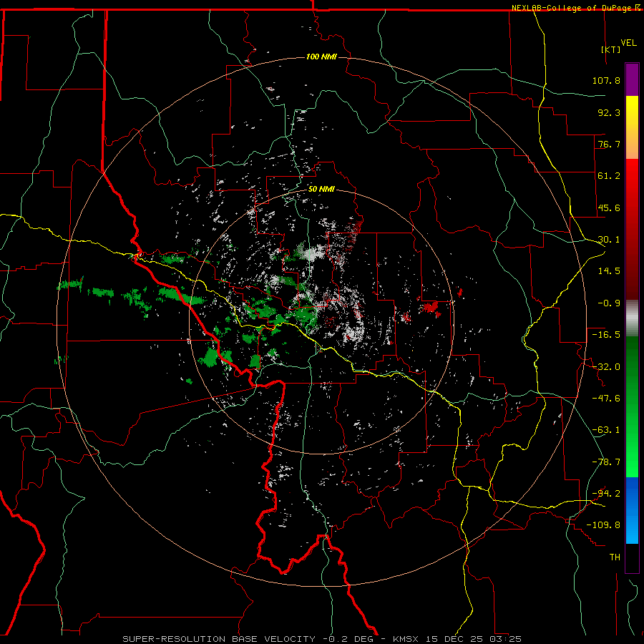Click the 14.5 legend value

(x=609, y=271)
